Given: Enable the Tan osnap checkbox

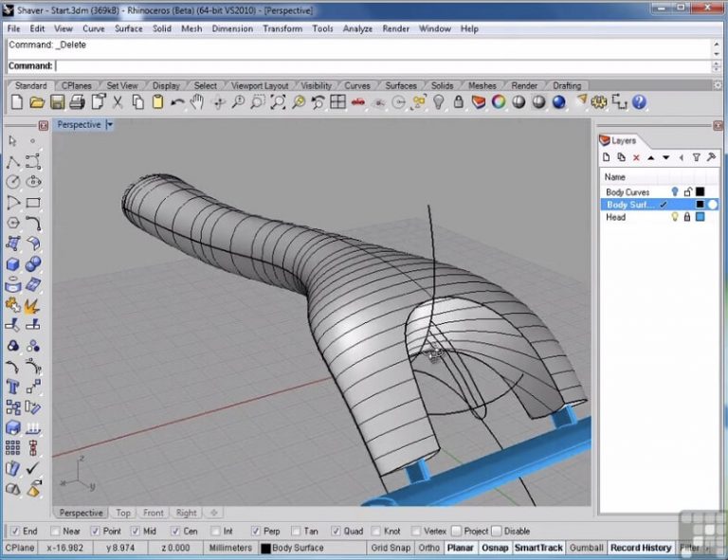Looking at the screenshot, I should coord(297,532).
